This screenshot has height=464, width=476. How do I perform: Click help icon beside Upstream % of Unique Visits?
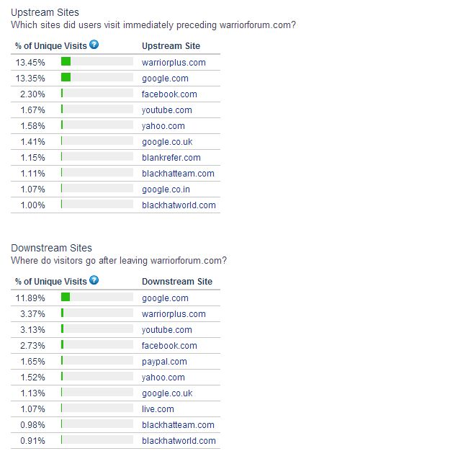point(94,45)
